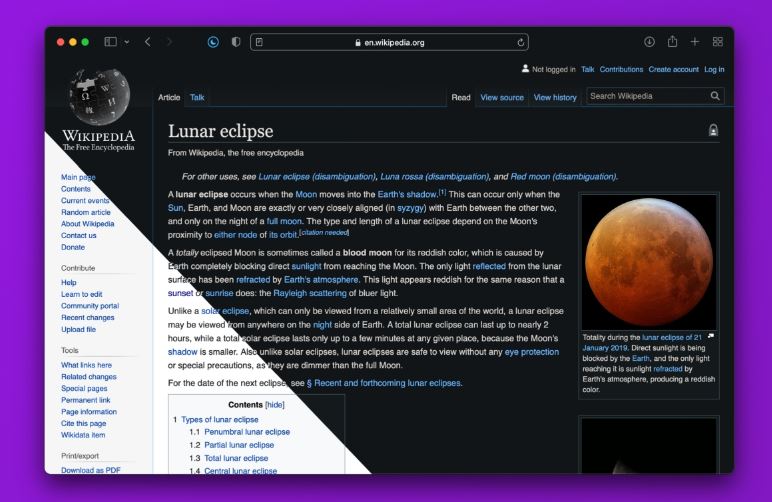Image resolution: width=772 pixels, height=502 pixels.
Task: Open the View source tab
Action: pos(502,97)
